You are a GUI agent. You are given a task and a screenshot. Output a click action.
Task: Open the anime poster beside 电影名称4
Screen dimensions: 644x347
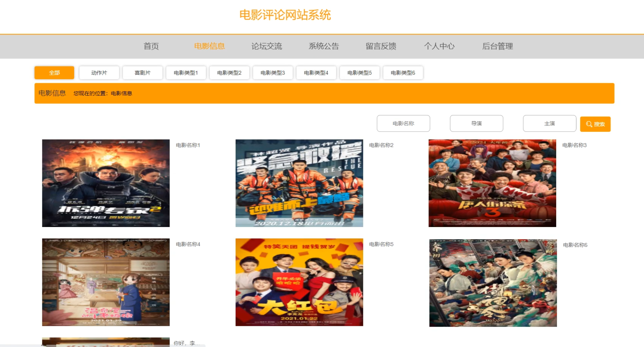(x=106, y=282)
